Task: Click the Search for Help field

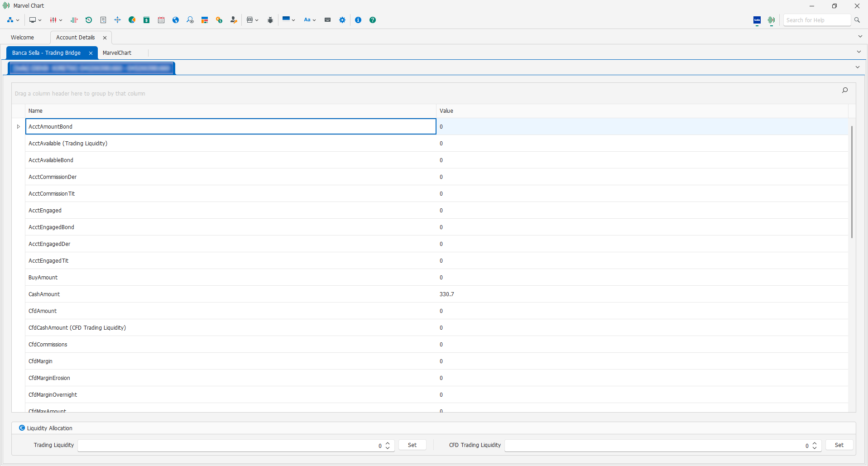Action: [816, 20]
